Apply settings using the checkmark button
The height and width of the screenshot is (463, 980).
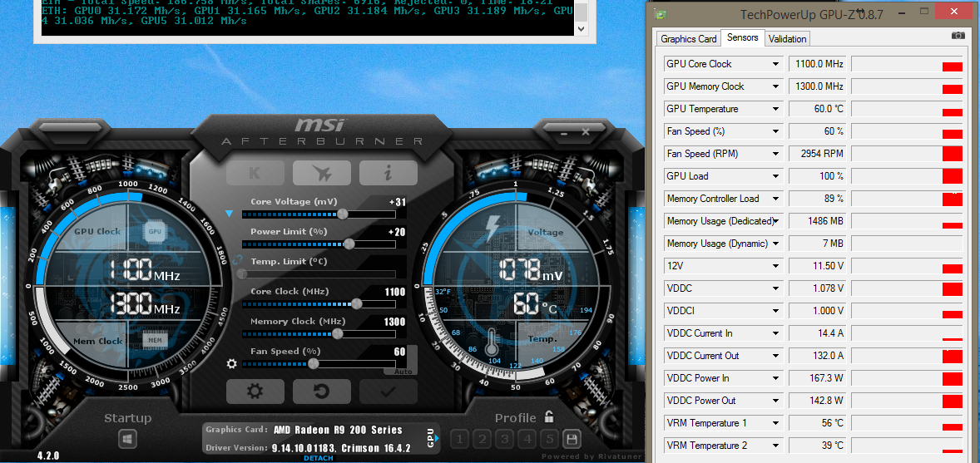coord(388,391)
